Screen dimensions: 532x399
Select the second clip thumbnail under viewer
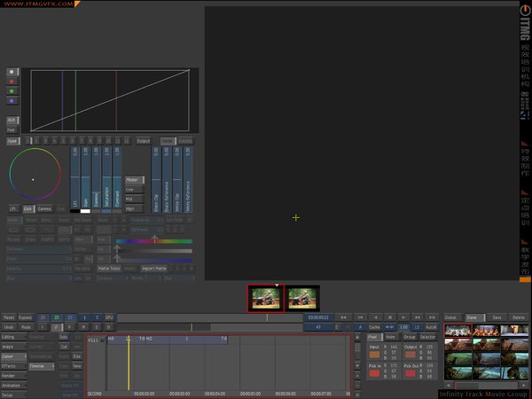click(x=302, y=298)
